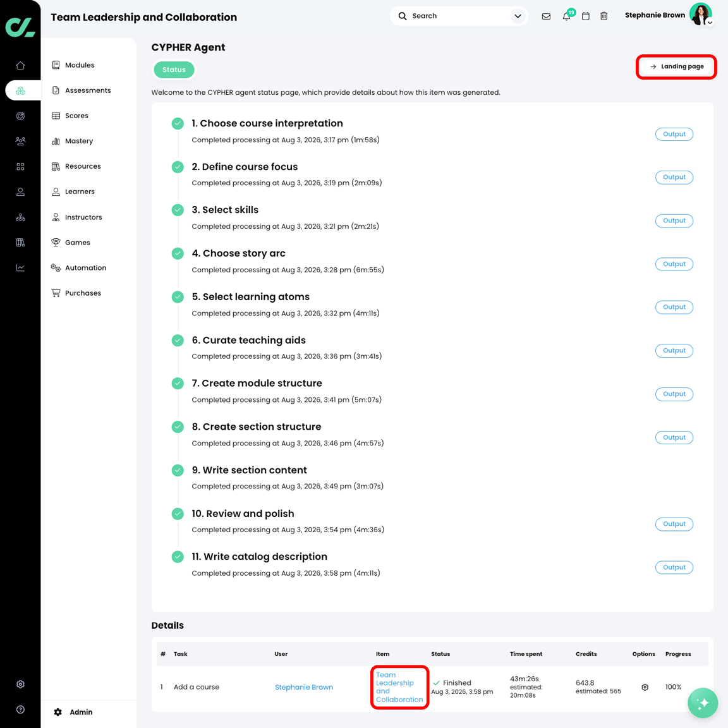Open the Organizations hierarchy icon in left rail

pyautogui.click(x=20, y=217)
